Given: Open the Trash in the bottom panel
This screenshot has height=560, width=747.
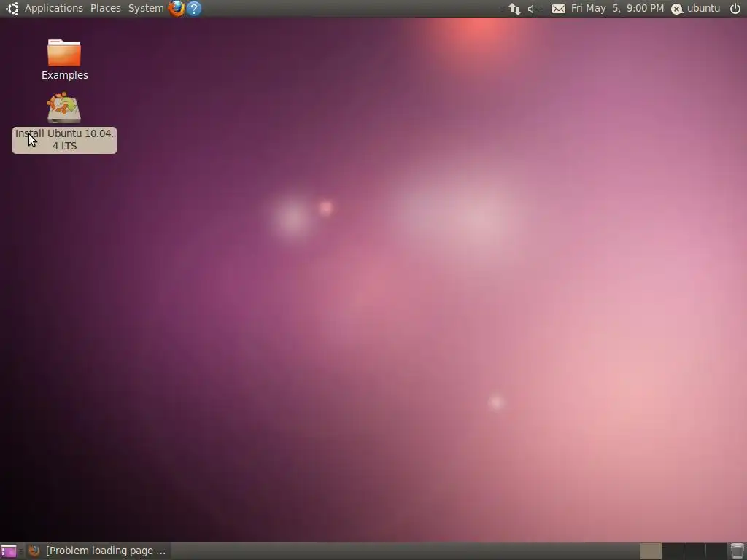Looking at the screenshot, I should 737,551.
